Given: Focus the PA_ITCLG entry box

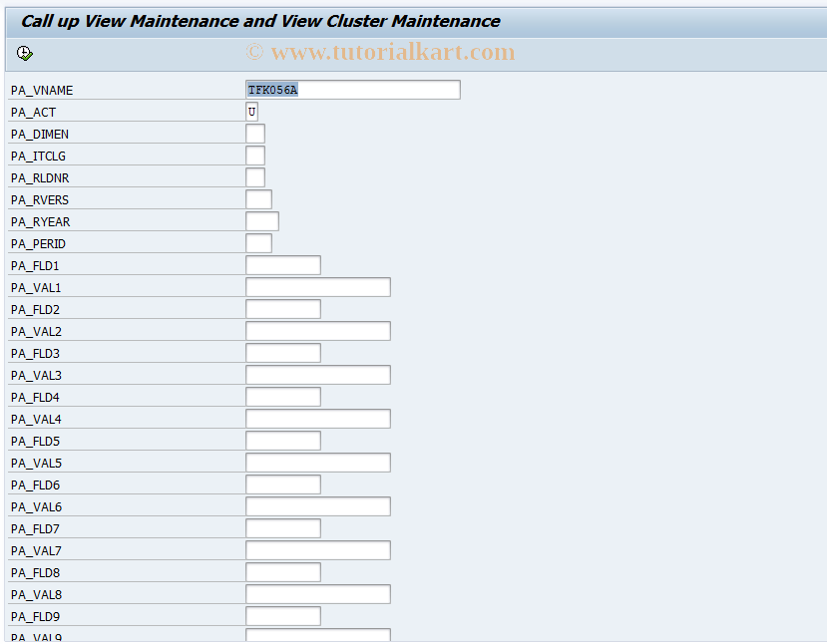Looking at the screenshot, I should (253, 155).
